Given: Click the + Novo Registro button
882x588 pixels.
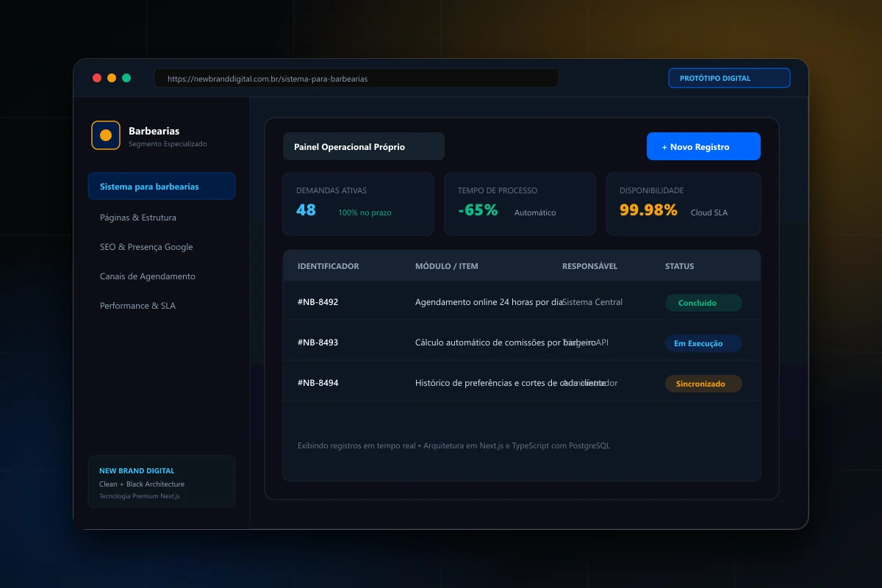Looking at the screenshot, I should coord(703,146).
